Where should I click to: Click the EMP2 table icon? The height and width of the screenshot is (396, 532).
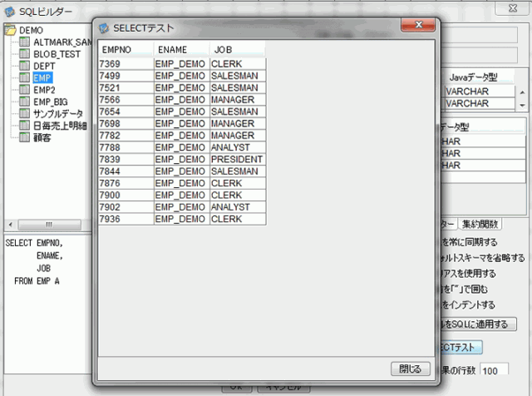click(24, 90)
